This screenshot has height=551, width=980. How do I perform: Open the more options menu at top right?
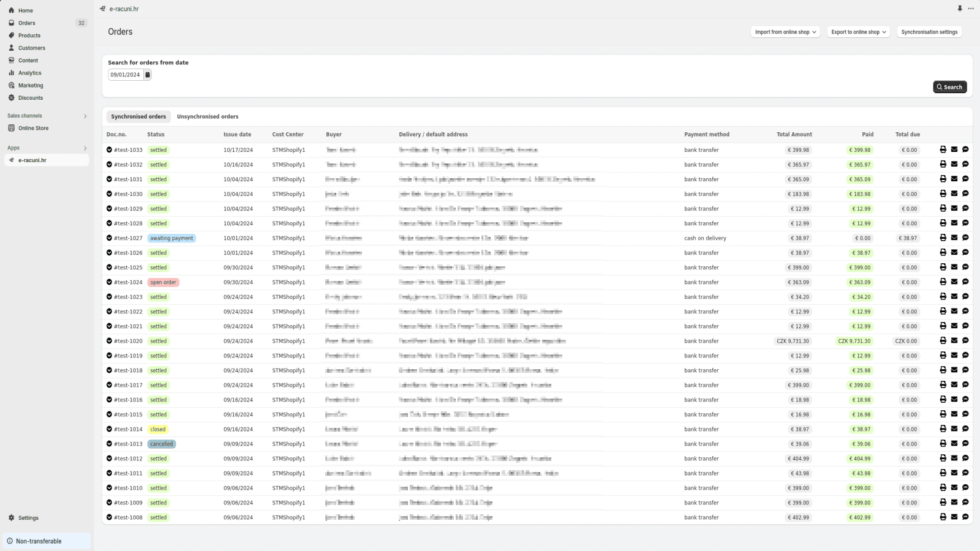pyautogui.click(x=971, y=9)
